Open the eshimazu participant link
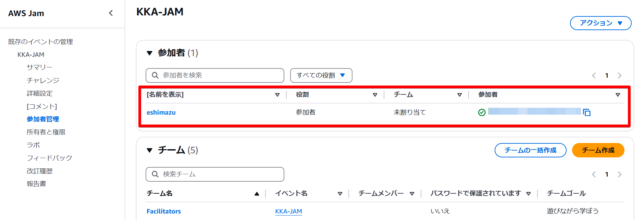This screenshot has width=644, height=220. 161,113
